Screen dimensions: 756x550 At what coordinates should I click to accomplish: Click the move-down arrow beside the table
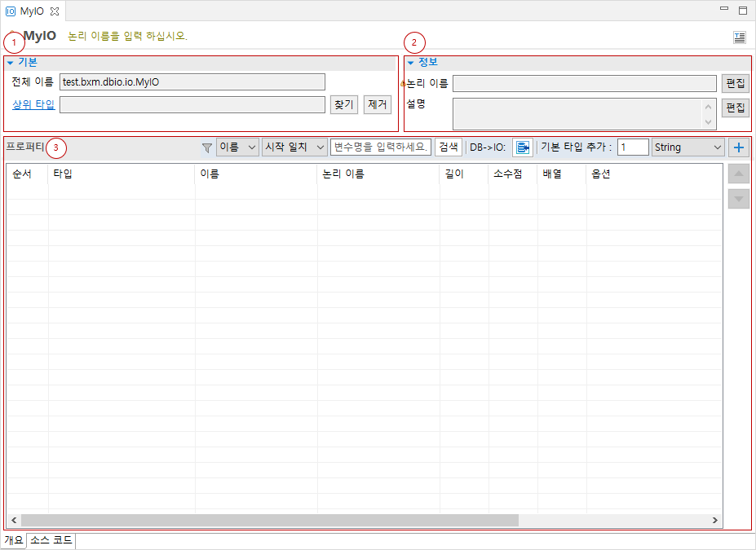(738, 198)
